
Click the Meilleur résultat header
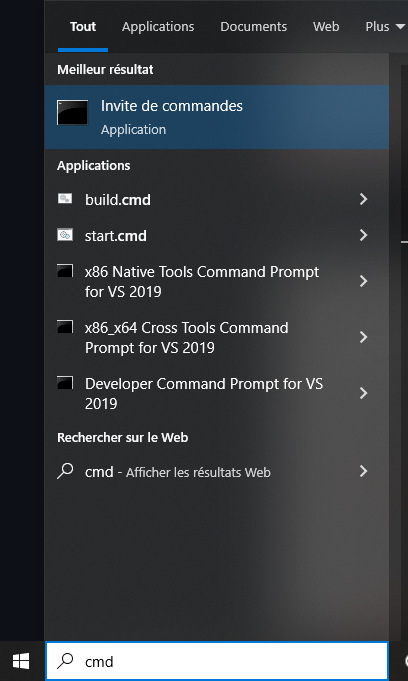tap(105, 69)
